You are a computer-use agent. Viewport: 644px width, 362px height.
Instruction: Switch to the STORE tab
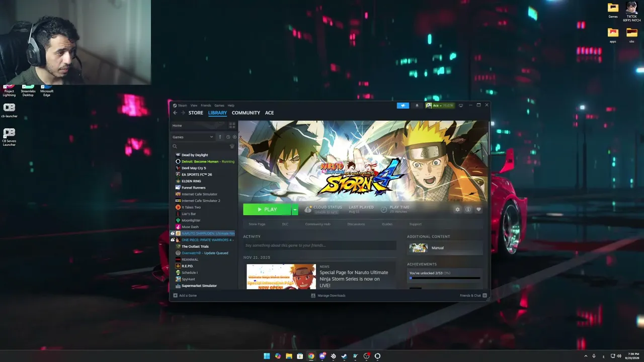point(196,113)
